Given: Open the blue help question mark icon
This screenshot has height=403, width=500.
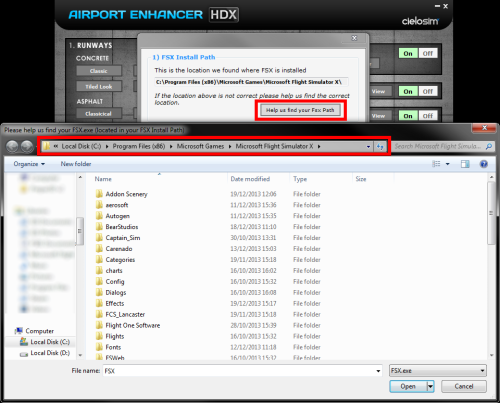Looking at the screenshot, I should (484, 164).
